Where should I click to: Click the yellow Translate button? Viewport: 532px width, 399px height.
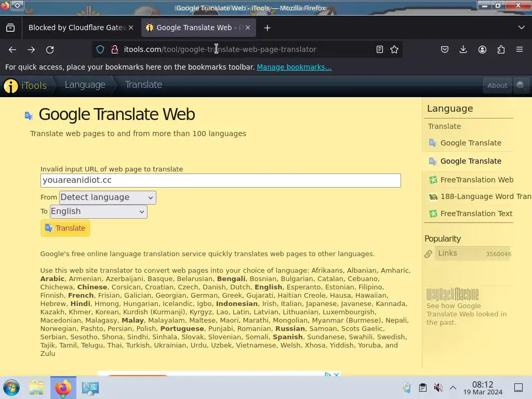[x=65, y=228]
